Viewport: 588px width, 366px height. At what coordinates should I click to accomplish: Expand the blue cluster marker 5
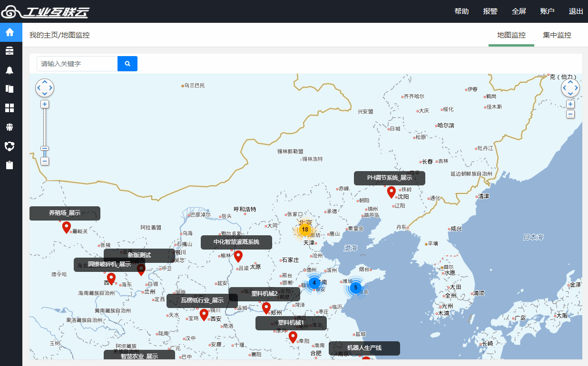355,288
